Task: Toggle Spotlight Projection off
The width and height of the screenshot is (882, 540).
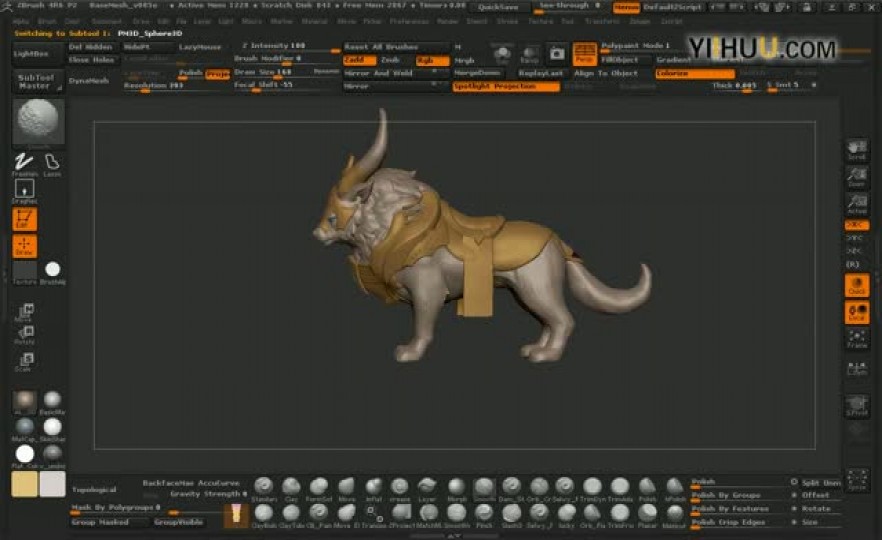Action: (506, 87)
